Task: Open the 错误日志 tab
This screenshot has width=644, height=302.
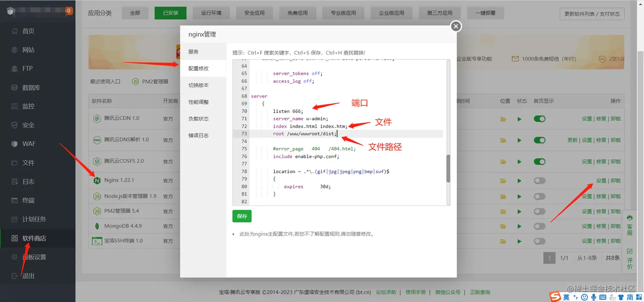Action: point(203,135)
